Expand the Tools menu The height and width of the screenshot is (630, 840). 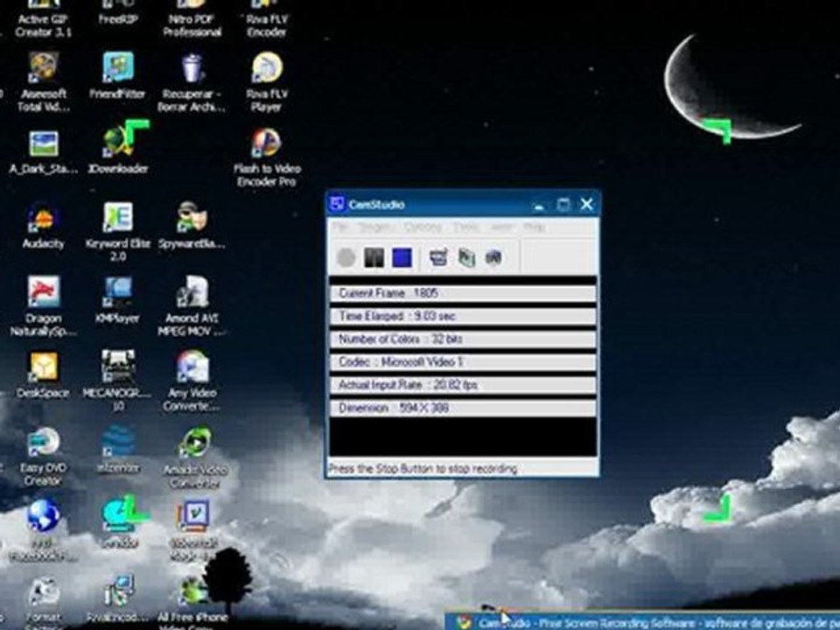tap(465, 227)
